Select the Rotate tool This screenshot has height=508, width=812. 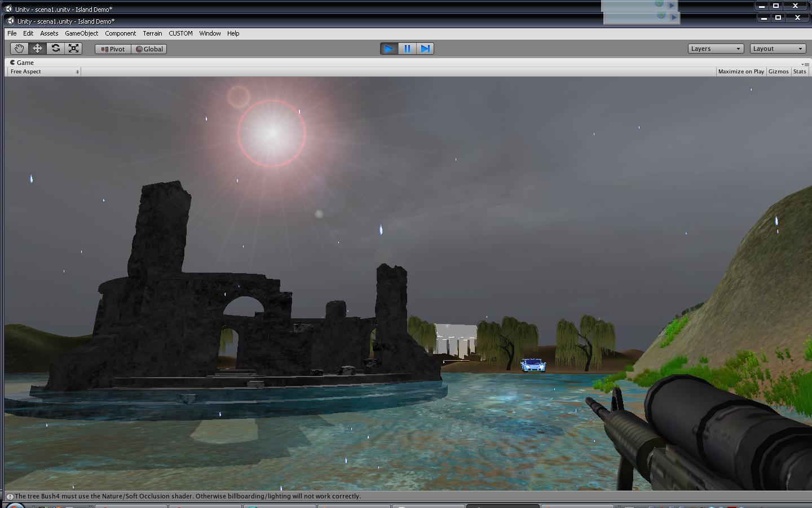point(55,49)
